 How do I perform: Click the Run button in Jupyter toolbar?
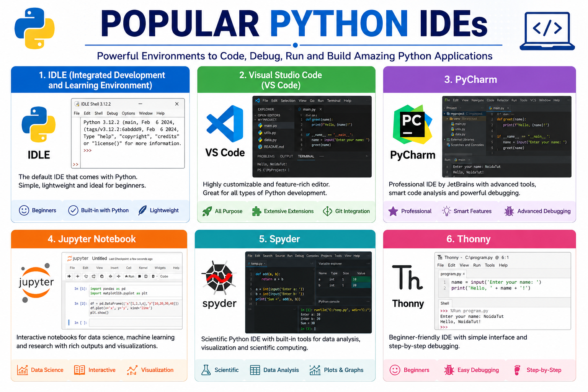point(129,276)
